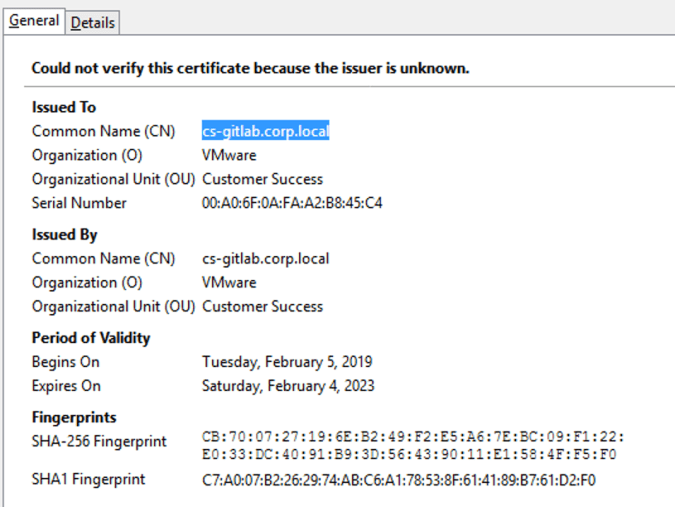Click the Issued By common name value
675x507 pixels.
tap(265, 259)
